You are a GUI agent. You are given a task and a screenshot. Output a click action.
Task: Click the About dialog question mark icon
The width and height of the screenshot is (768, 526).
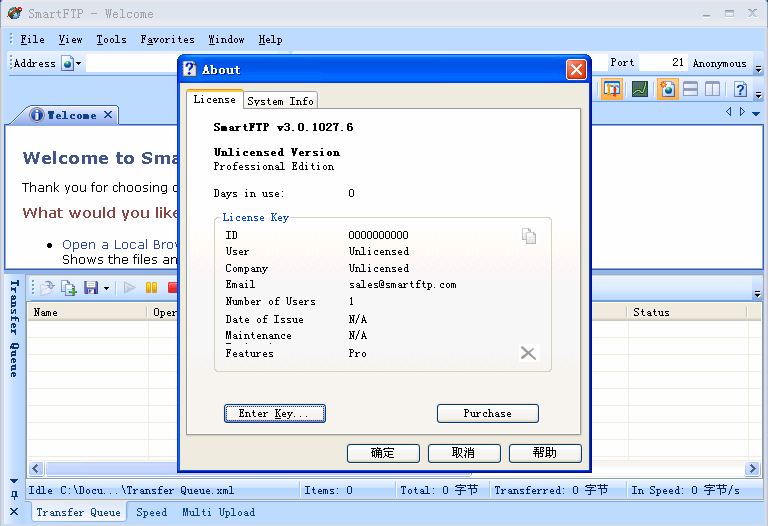click(x=190, y=69)
